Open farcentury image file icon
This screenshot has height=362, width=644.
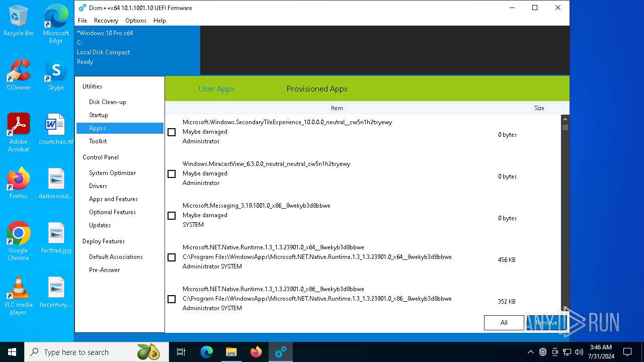tap(56, 292)
